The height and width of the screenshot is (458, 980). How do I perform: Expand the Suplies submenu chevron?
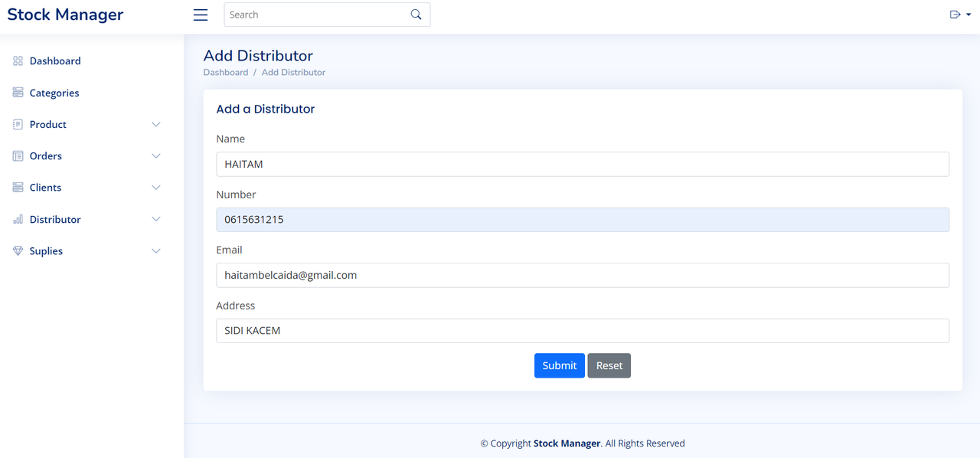[x=156, y=250]
